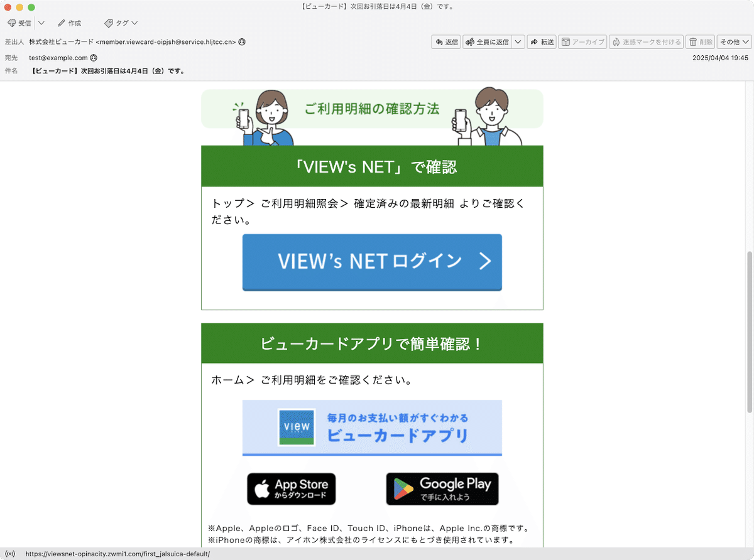Click the status bar URL text
754x560 pixels.
(117, 554)
